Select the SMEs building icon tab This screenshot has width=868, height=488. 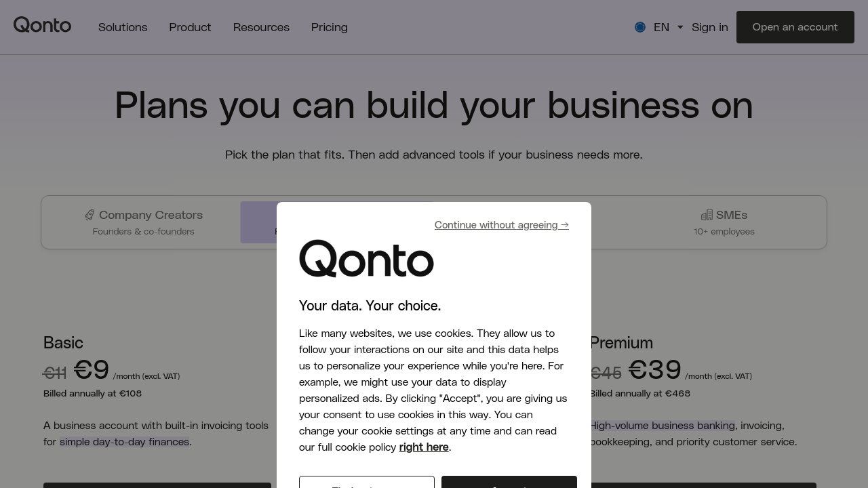pos(707,215)
